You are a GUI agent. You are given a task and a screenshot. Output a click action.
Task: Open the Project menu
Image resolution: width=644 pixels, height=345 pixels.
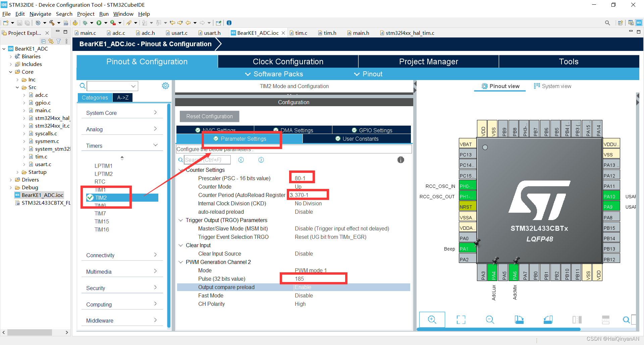[x=86, y=14]
